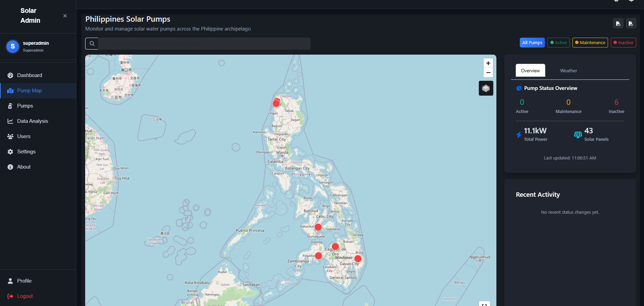Image resolution: width=644 pixels, height=306 pixels.
Task: Open the Overview tab
Action: pyautogui.click(x=530, y=71)
